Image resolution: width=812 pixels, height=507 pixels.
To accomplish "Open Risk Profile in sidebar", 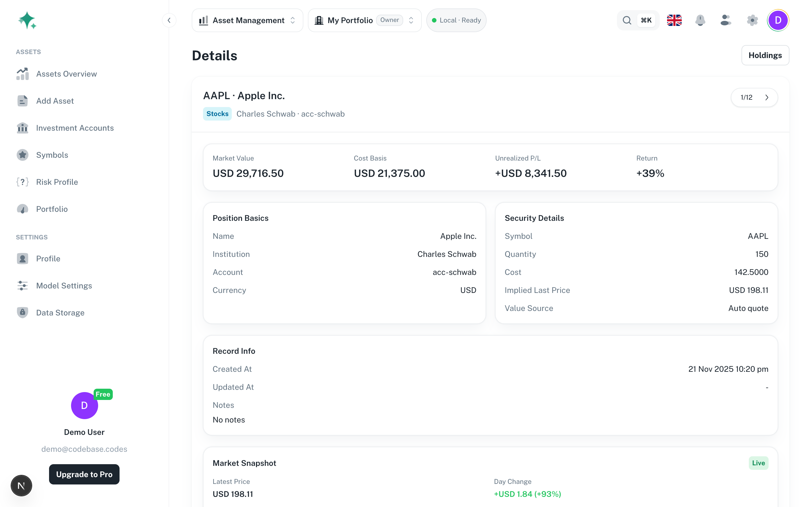I will (x=57, y=182).
